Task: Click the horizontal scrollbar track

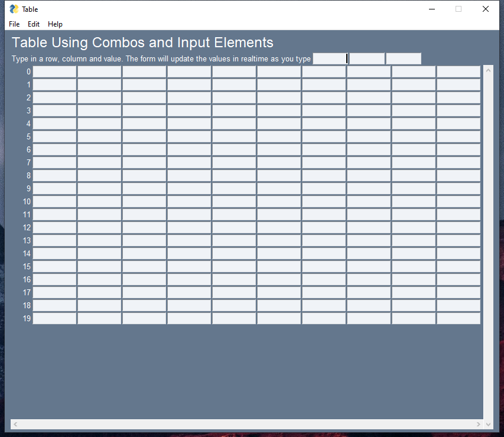Action: point(247,424)
